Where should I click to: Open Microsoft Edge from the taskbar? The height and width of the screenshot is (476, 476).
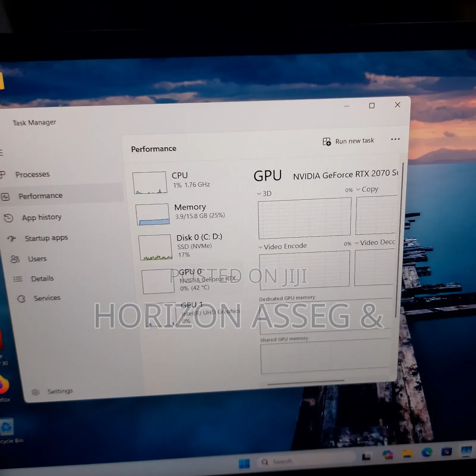point(427,452)
